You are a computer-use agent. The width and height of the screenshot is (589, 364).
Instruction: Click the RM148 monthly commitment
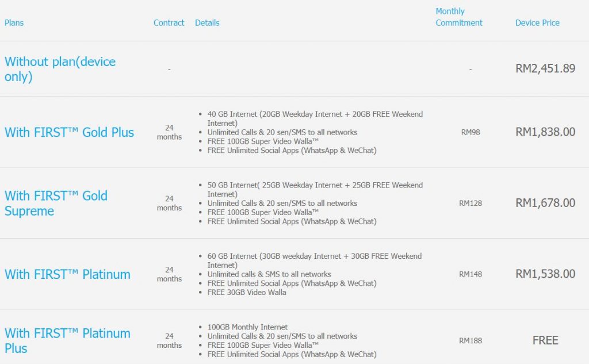tap(471, 274)
